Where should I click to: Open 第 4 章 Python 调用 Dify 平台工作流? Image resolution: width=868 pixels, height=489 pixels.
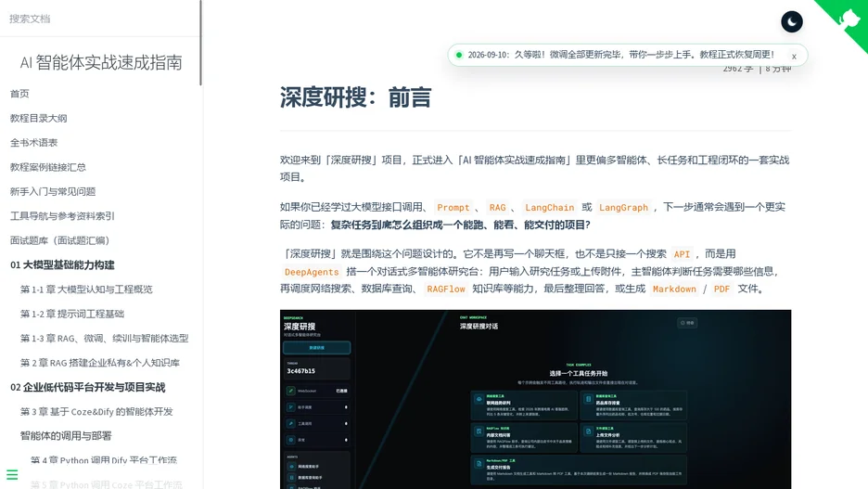104,460
